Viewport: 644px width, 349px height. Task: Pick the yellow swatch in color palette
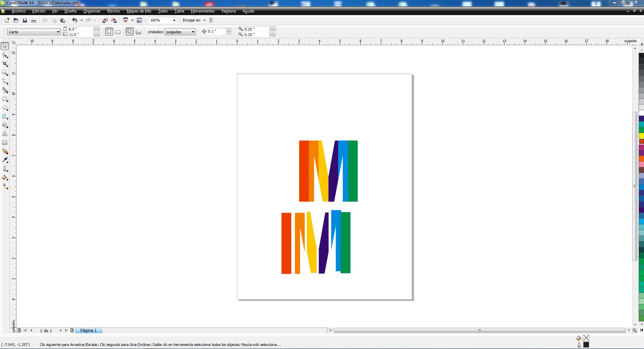tap(641, 136)
